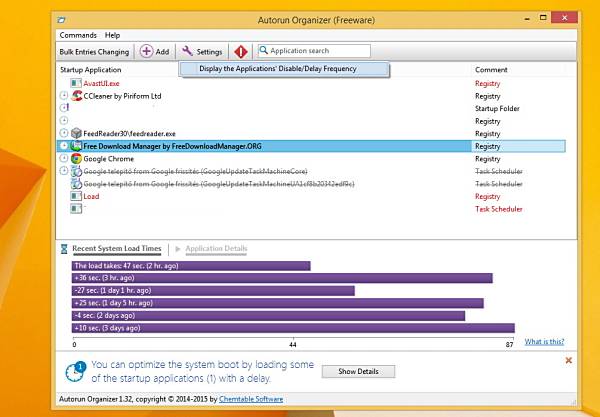
Task: Click Registry comment on the Google Chrome row
Action: 488,159
